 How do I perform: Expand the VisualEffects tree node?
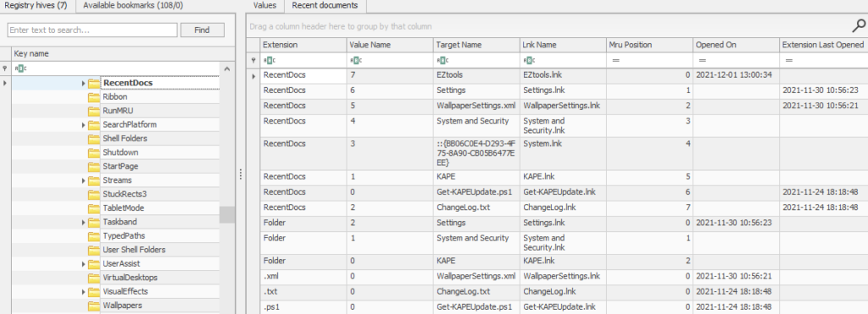point(84,292)
